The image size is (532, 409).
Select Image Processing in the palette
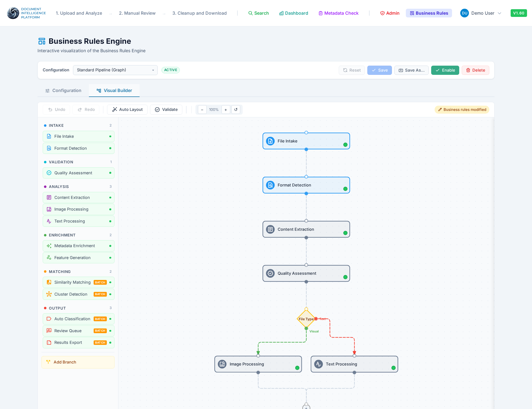click(78, 209)
